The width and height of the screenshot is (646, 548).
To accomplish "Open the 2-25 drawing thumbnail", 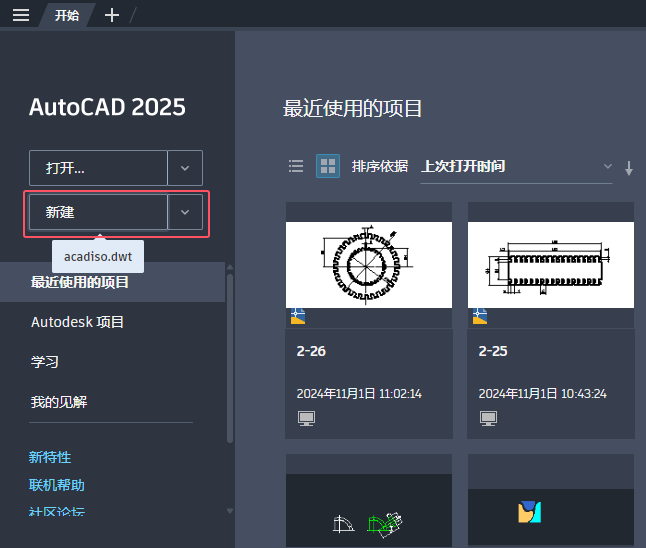I will [551, 265].
